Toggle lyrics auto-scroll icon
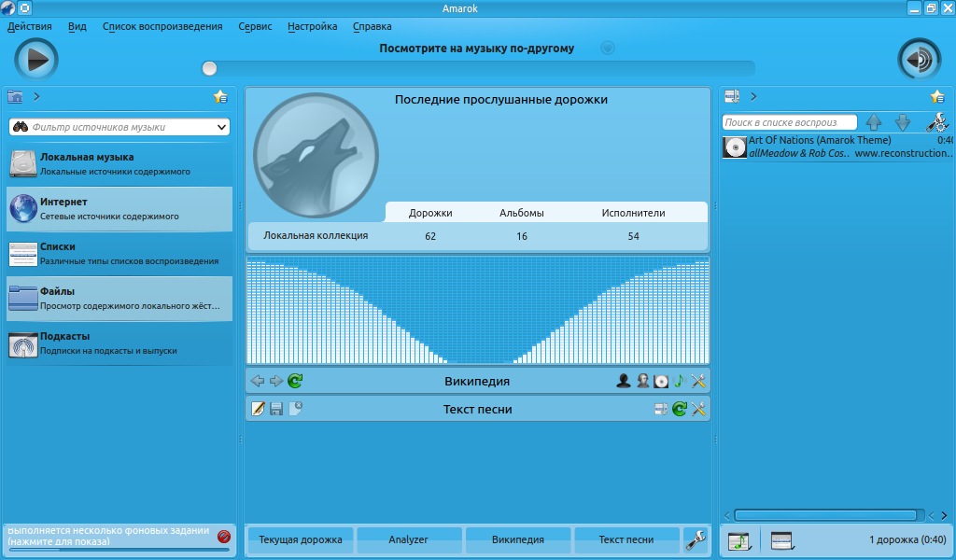 click(661, 409)
